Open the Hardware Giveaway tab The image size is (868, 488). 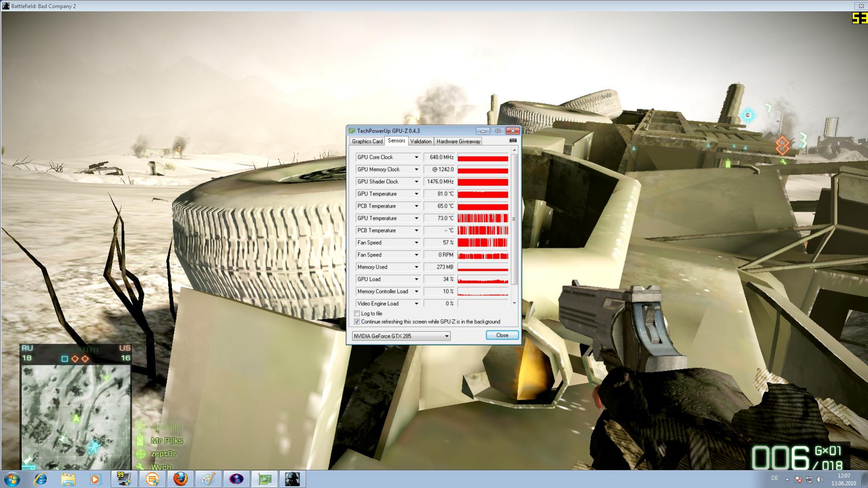tap(458, 142)
